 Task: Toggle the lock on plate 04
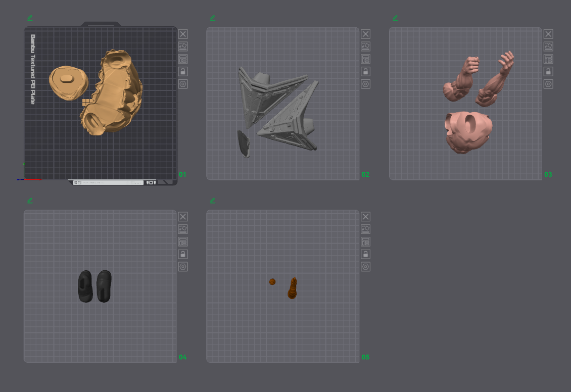pos(183,254)
